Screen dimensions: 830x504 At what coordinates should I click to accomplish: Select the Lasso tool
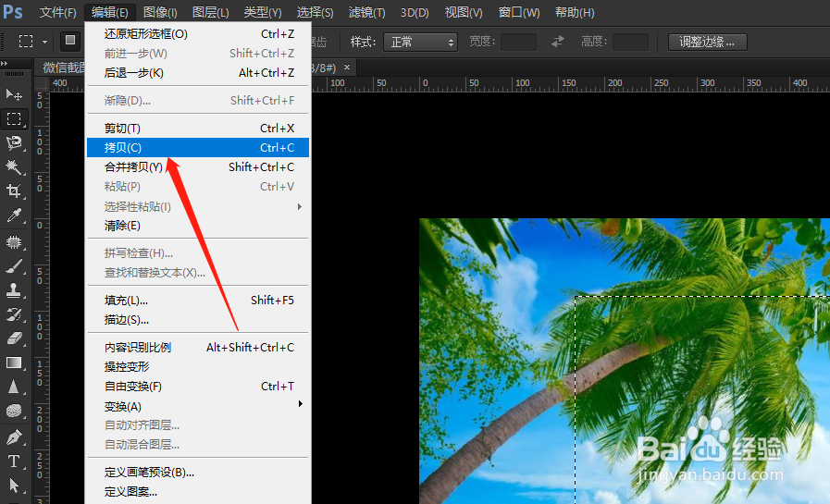[x=14, y=142]
